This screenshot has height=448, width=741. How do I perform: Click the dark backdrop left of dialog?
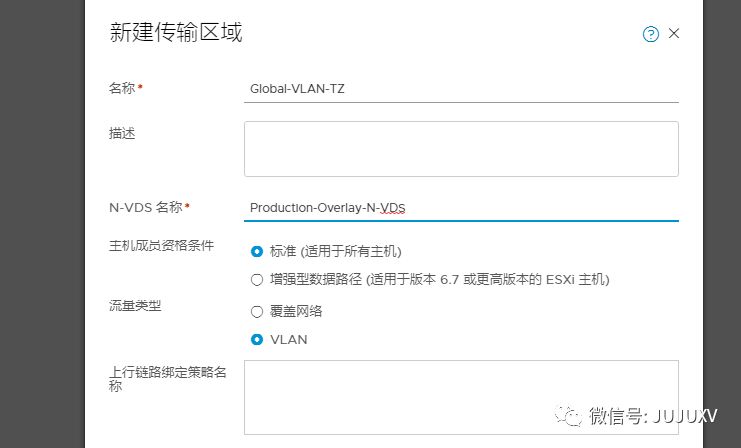[x=40, y=220]
